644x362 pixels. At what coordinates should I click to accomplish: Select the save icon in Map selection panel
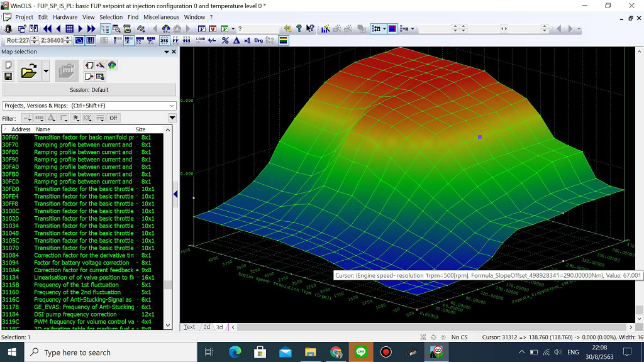8,77
